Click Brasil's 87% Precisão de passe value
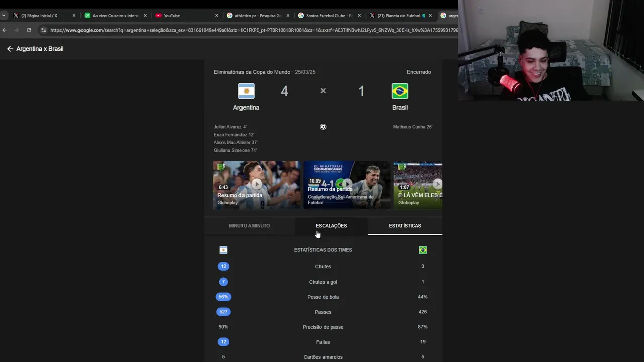644x362 pixels. pyautogui.click(x=423, y=327)
